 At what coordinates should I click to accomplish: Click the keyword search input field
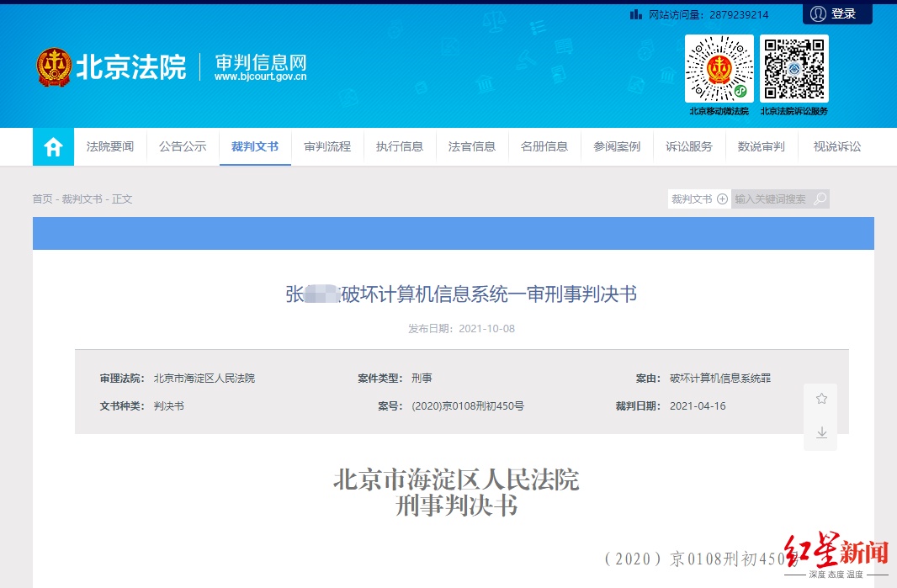(770, 199)
